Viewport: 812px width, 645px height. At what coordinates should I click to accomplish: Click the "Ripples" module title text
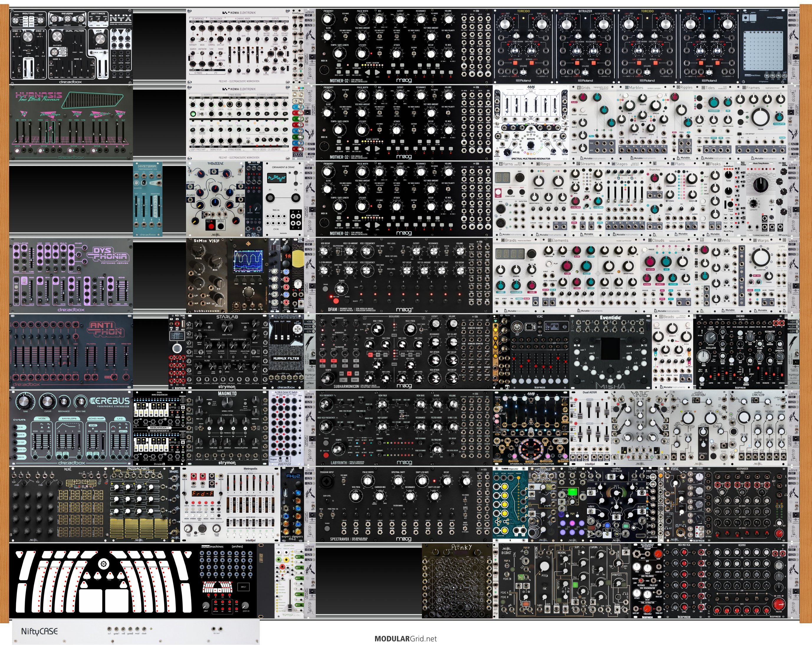coord(686,88)
